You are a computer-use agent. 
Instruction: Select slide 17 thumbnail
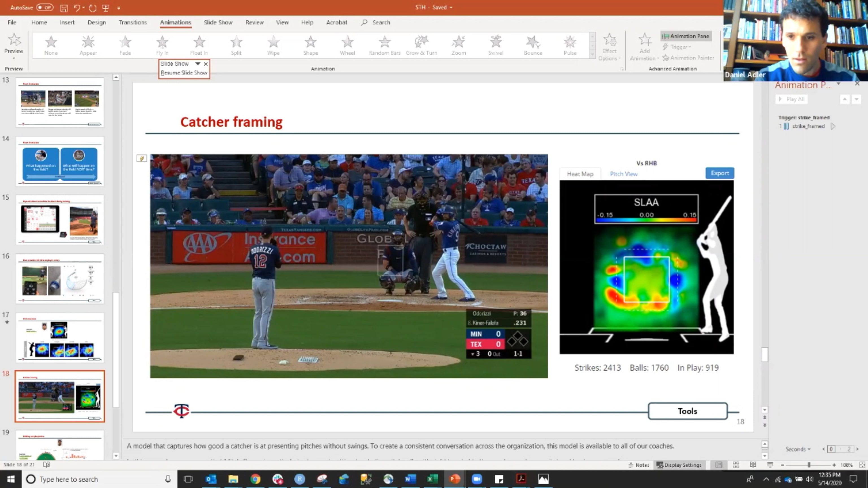pos(60,338)
